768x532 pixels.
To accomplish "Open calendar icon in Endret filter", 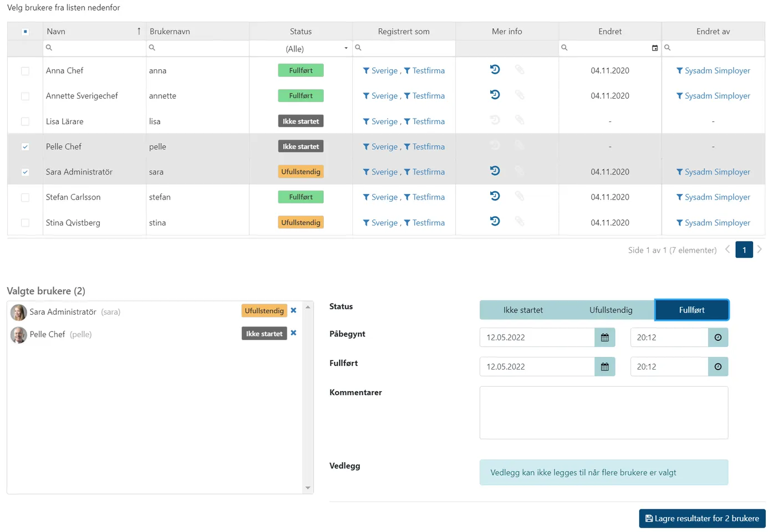I will (x=654, y=48).
